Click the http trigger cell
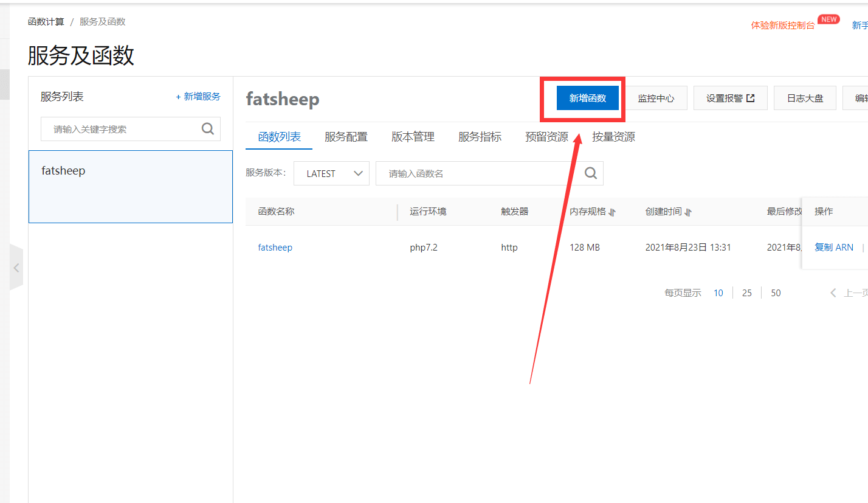The width and height of the screenshot is (868, 503). [509, 248]
